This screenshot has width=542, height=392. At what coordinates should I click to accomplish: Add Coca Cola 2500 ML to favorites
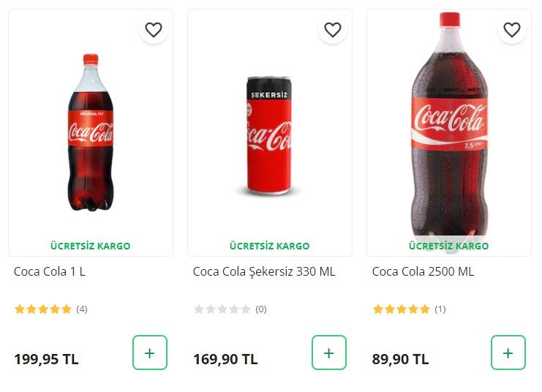pyautogui.click(x=512, y=30)
